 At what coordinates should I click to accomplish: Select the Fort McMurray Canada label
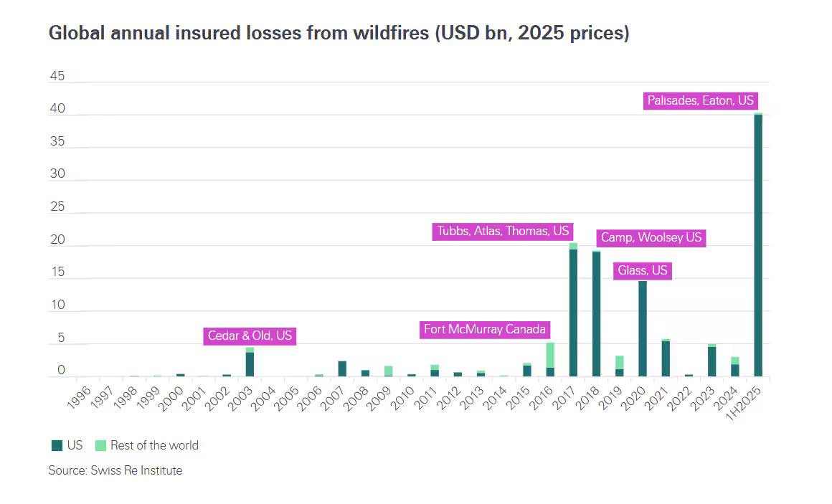pos(484,330)
